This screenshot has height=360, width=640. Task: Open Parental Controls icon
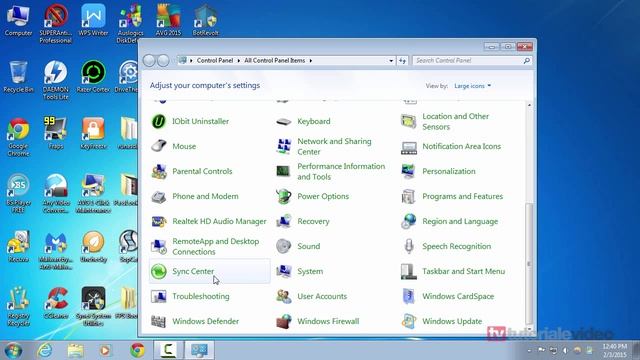tap(159, 171)
